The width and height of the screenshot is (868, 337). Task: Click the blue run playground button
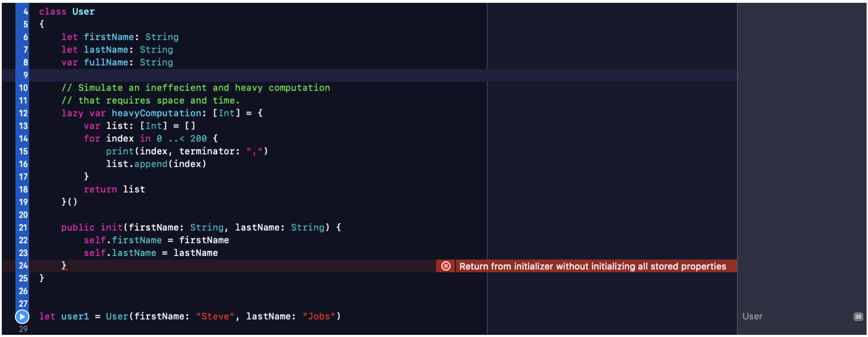pyautogui.click(x=22, y=316)
